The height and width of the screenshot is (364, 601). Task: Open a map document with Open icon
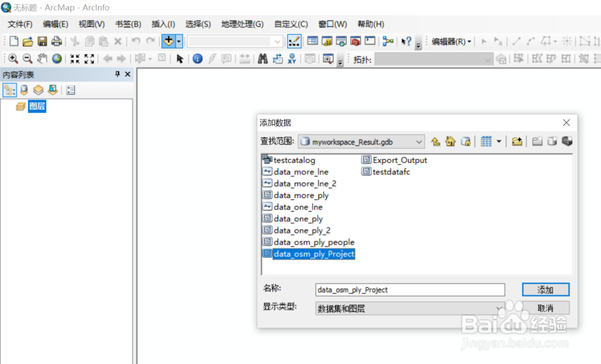[x=28, y=41]
